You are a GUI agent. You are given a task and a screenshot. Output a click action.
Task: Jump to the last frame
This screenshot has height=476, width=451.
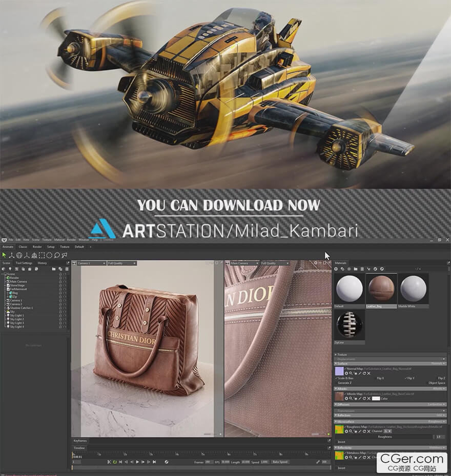(x=154, y=462)
